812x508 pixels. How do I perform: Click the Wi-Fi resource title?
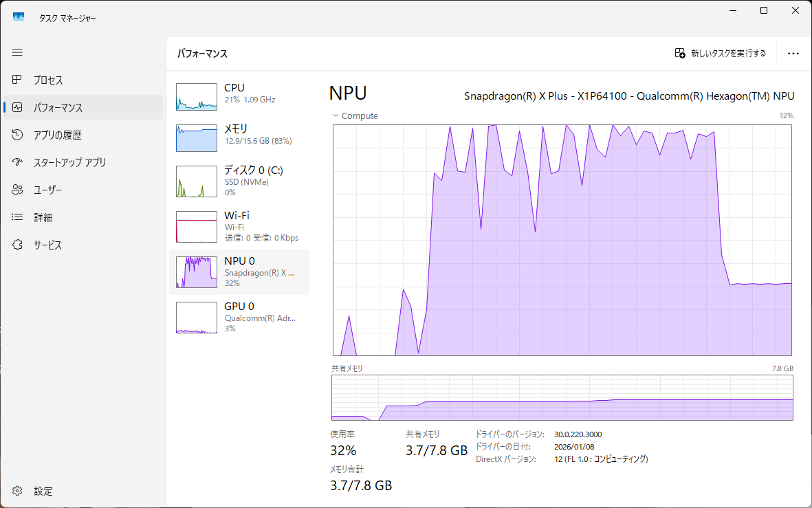point(237,215)
